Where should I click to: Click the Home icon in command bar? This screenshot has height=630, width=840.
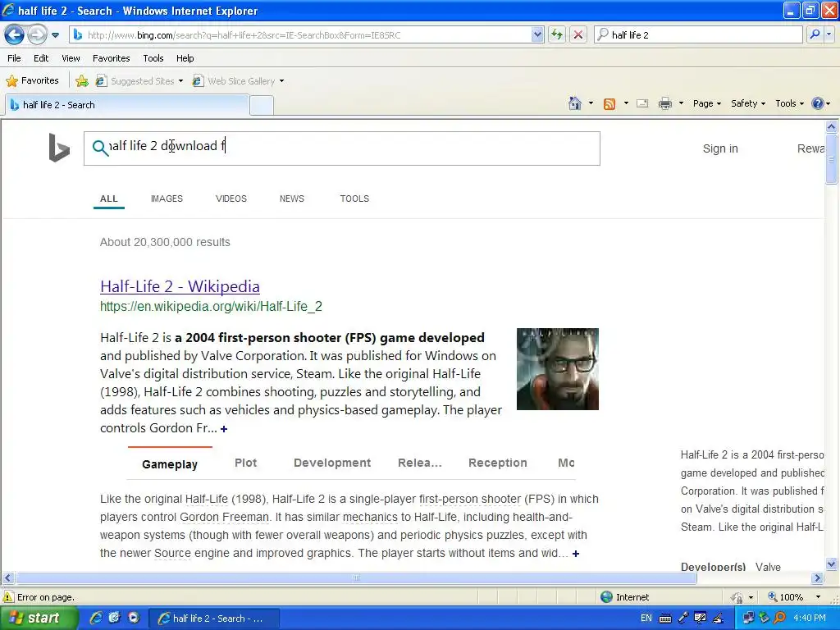575,103
